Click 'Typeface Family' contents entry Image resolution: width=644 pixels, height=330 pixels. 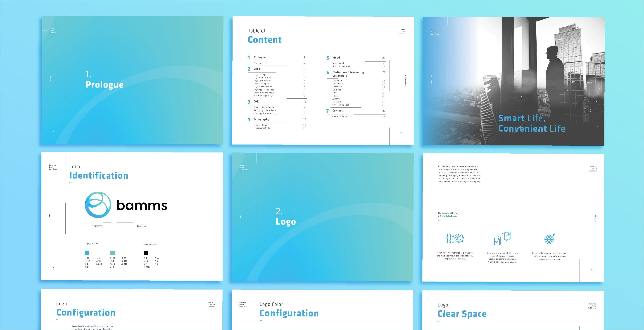point(261,125)
